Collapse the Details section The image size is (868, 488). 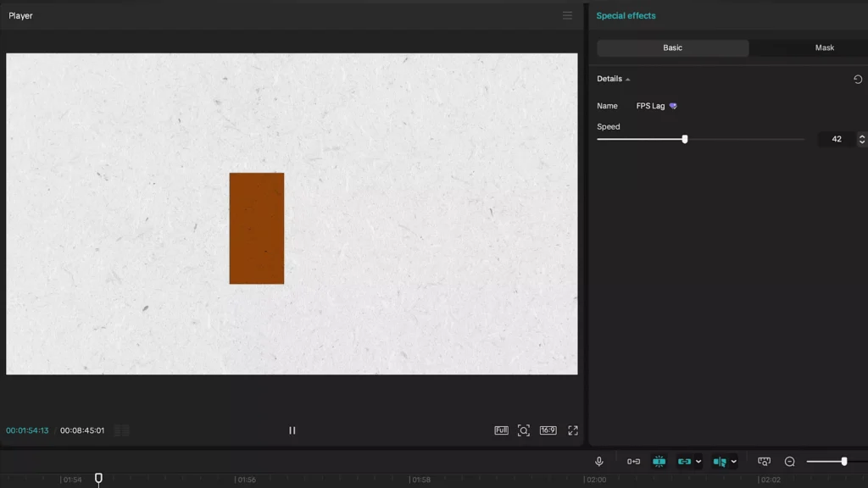point(626,78)
